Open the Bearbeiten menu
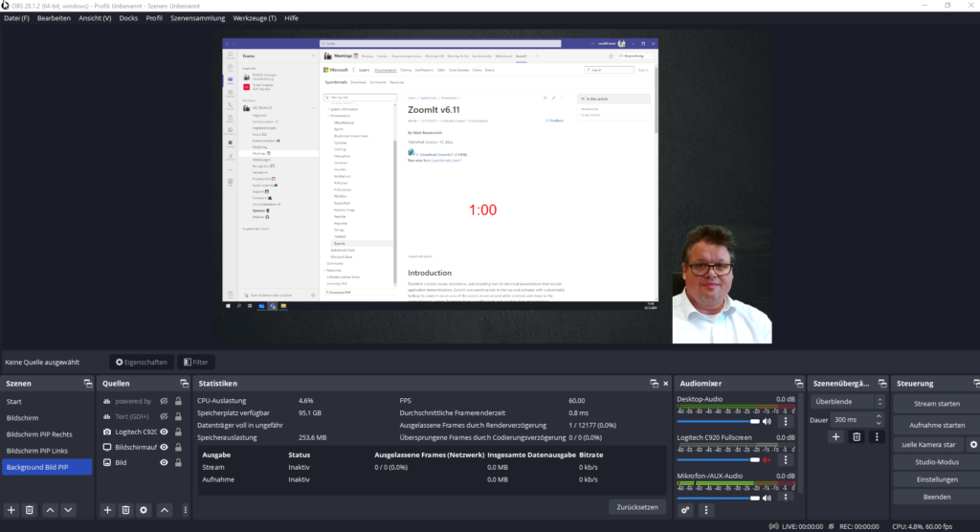This screenshot has height=532, width=980. 54,18
